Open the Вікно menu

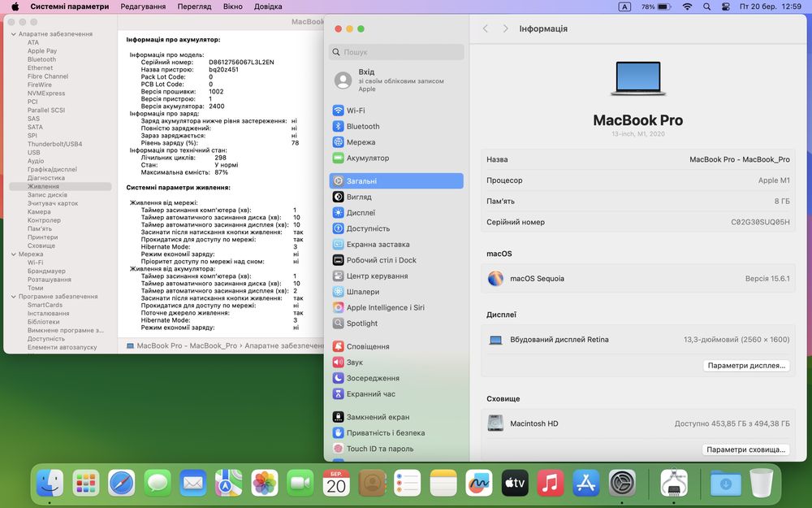(233, 7)
